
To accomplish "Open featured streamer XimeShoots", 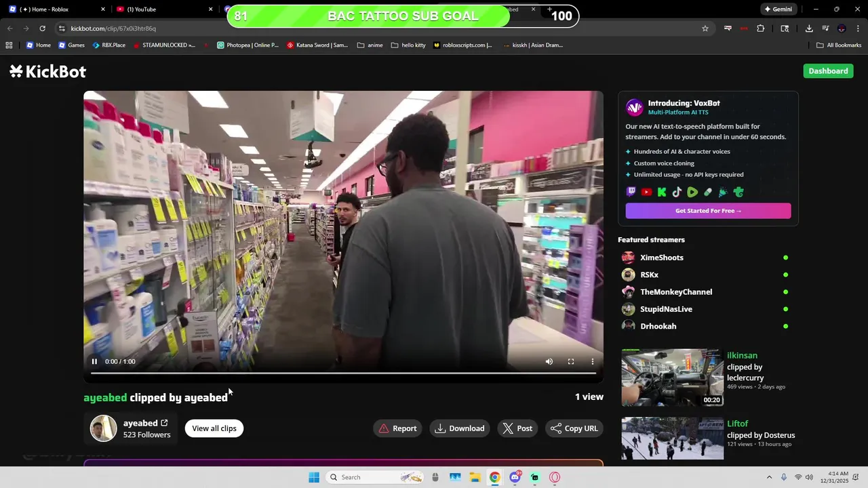I will [661, 258].
